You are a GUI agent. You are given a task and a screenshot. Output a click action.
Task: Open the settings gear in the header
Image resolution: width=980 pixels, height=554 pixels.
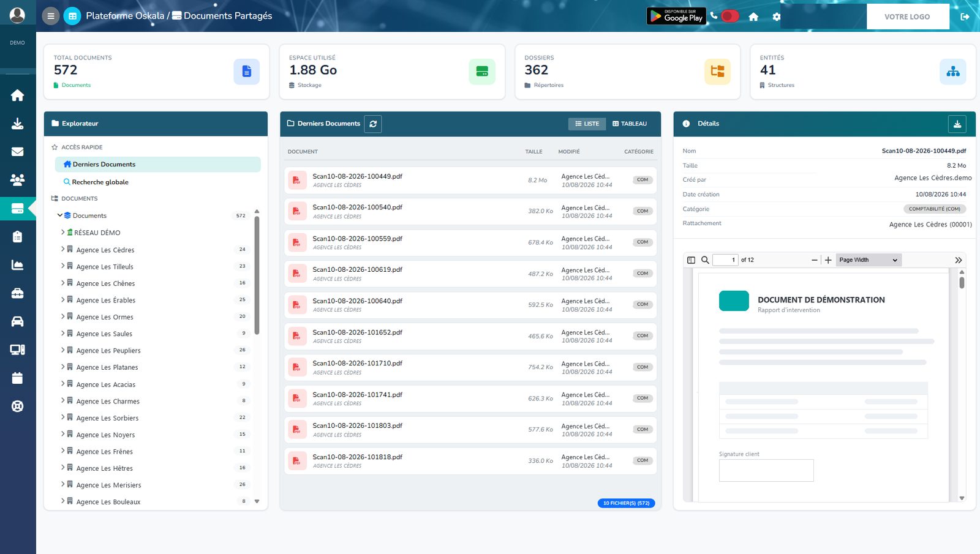click(777, 17)
